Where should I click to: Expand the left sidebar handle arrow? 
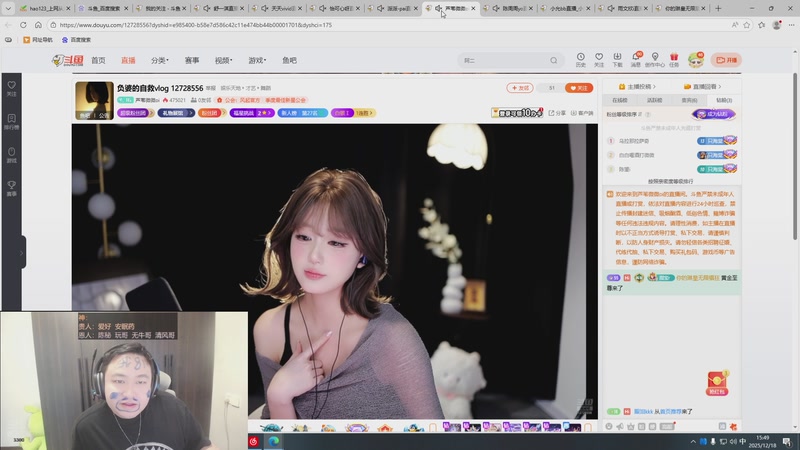(x=21, y=253)
